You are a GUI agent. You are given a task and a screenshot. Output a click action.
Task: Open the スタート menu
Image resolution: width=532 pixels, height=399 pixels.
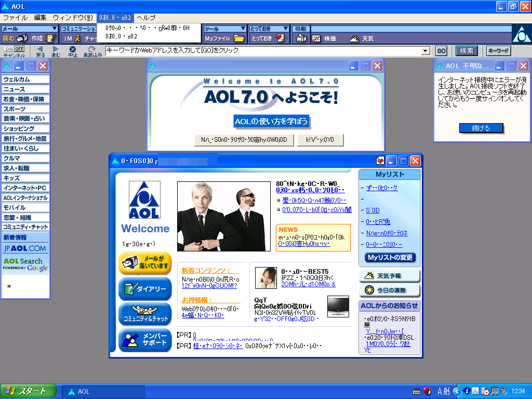[29, 391]
